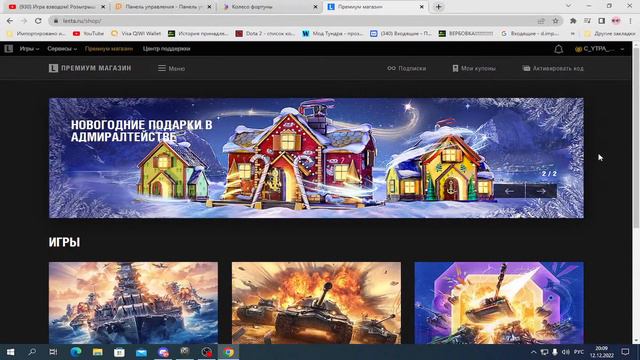Open the purple tank blitz game card

click(499, 303)
